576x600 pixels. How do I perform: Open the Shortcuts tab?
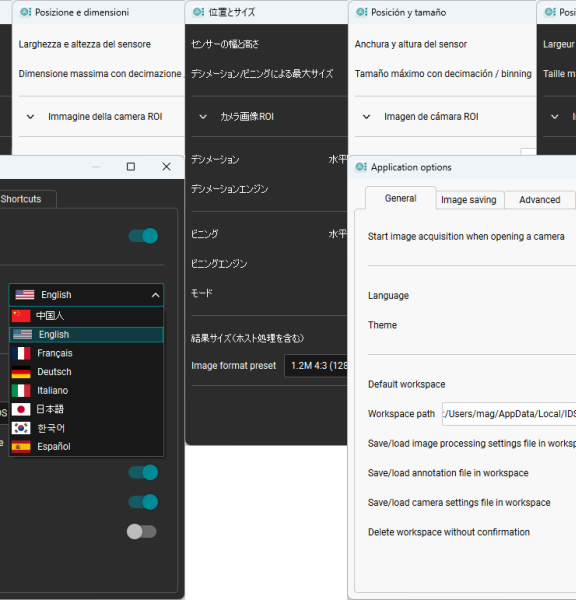coord(28,199)
